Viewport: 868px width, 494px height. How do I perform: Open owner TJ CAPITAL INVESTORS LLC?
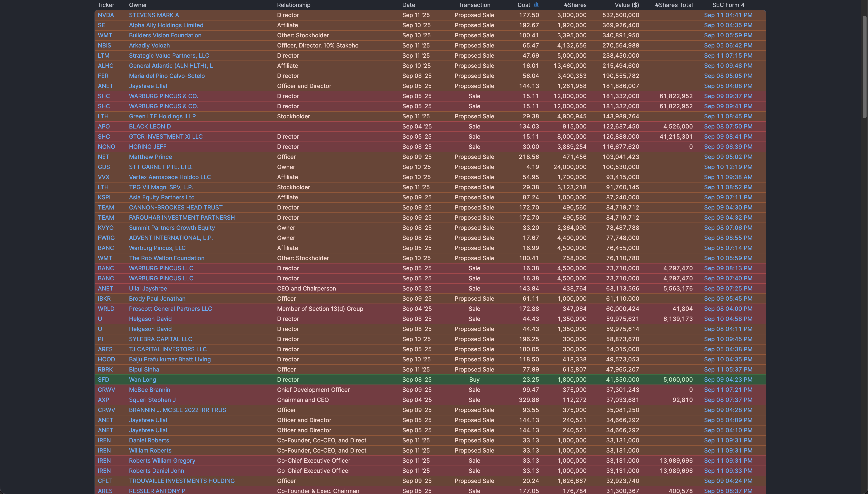point(168,349)
